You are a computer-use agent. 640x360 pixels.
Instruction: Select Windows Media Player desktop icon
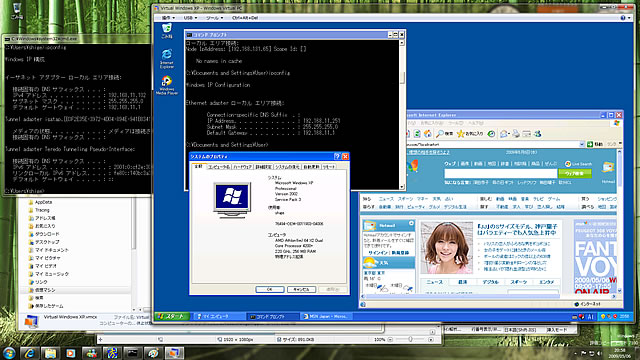coord(167,85)
